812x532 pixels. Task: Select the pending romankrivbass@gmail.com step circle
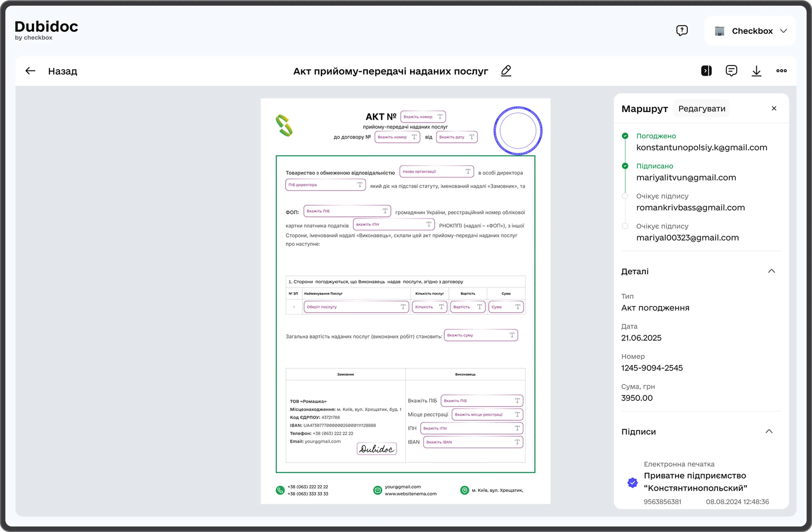coord(625,196)
